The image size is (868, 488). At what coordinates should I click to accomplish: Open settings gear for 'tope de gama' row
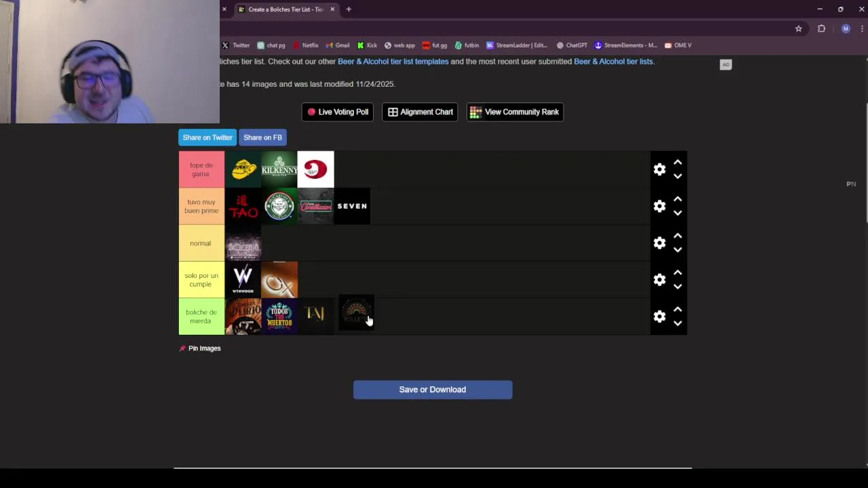click(x=659, y=169)
